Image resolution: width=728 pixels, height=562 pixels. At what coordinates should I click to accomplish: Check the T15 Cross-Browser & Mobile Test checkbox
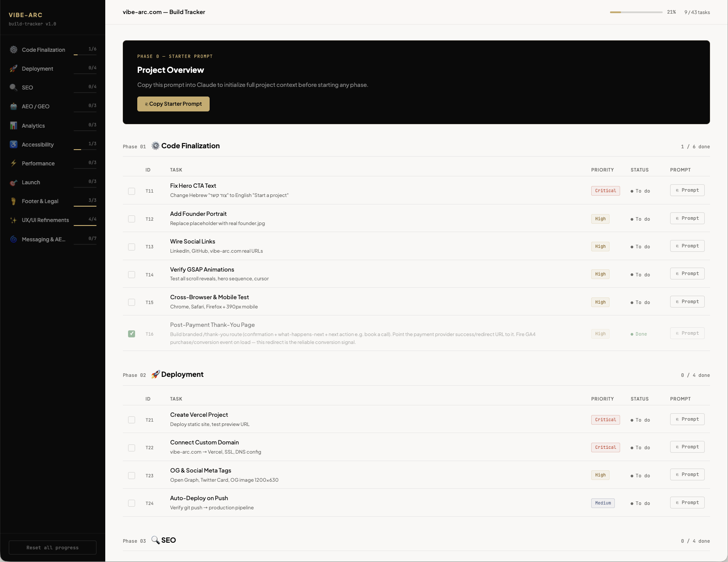pyautogui.click(x=132, y=302)
